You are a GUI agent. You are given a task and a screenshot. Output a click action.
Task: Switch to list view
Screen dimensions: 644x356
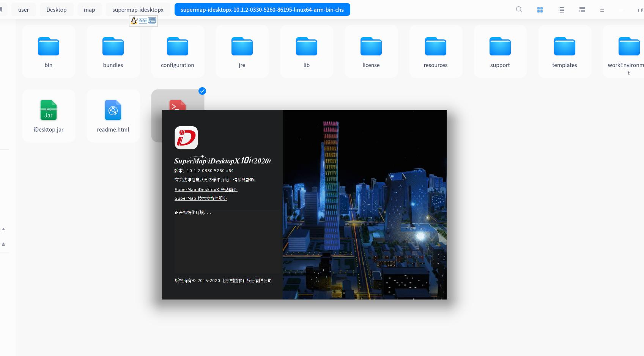coord(561,10)
